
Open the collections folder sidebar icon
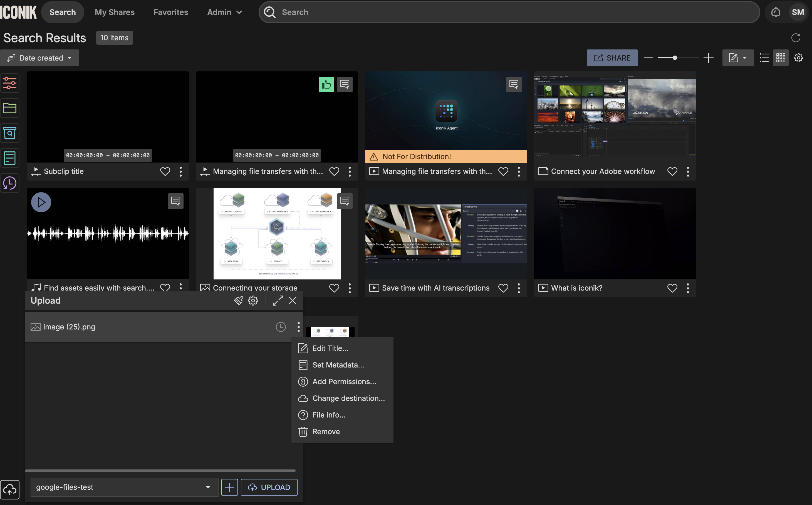tap(10, 108)
